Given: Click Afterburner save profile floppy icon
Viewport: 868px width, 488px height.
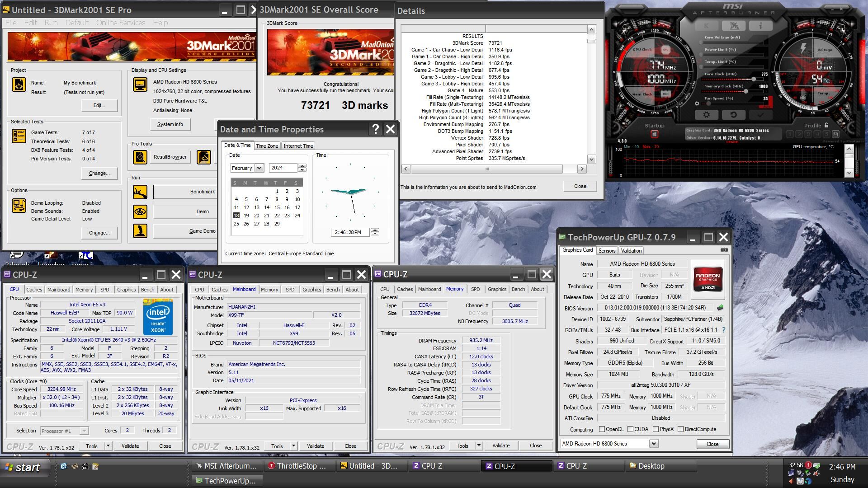Looking at the screenshot, I should [x=835, y=134].
